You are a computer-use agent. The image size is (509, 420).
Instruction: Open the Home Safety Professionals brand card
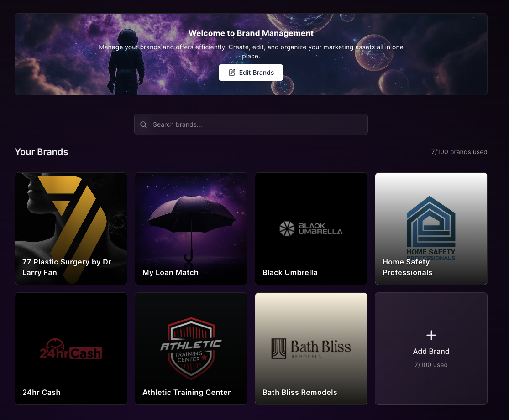(x=431, y=228)
